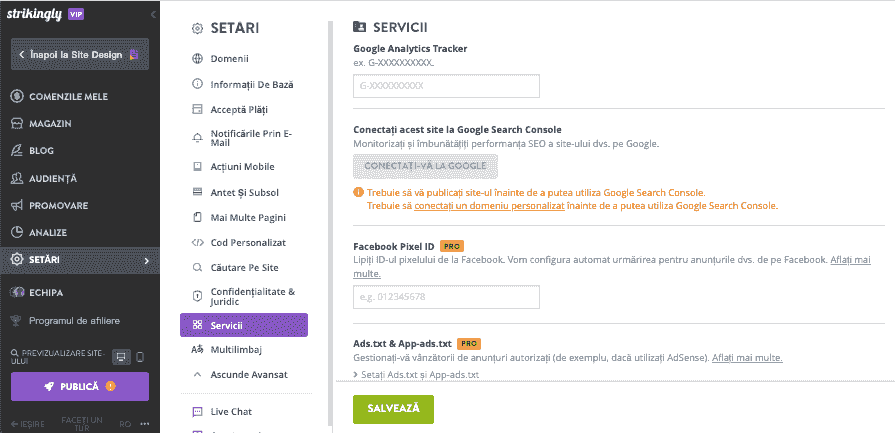Switch preview to desktop view

point(120,357)
